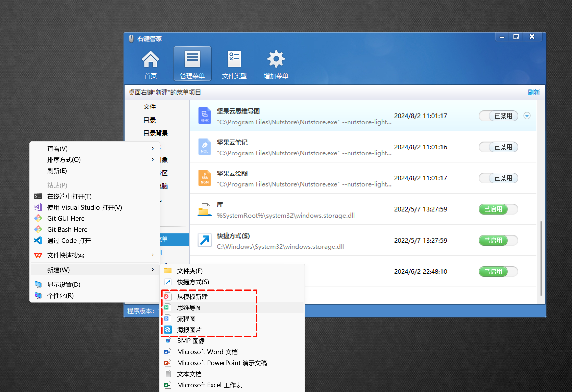572x392 pixels.
Task: Expand the 查看(V) submenu arrow
Action: 153,148
